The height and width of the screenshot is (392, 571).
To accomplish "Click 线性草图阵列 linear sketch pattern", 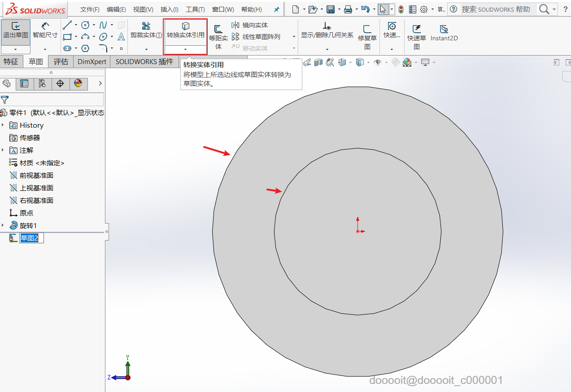I will pos(256,37).
